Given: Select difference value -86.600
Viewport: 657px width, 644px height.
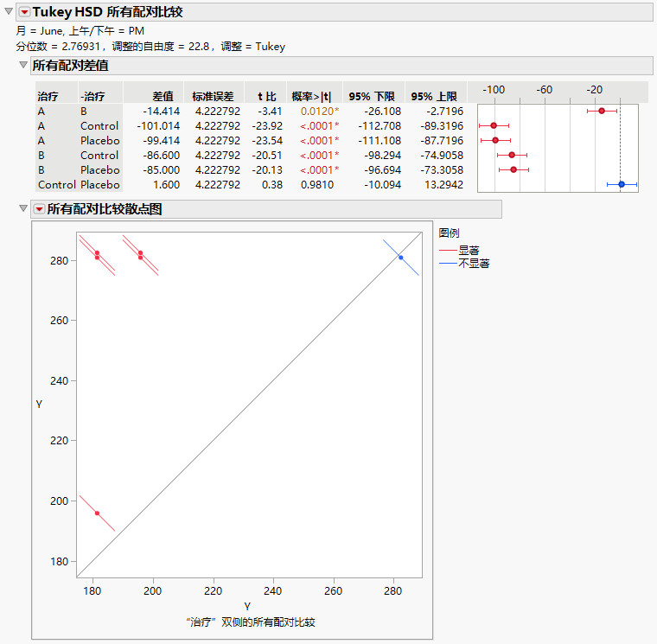Looking at the screenshot, I should point(162,156).
